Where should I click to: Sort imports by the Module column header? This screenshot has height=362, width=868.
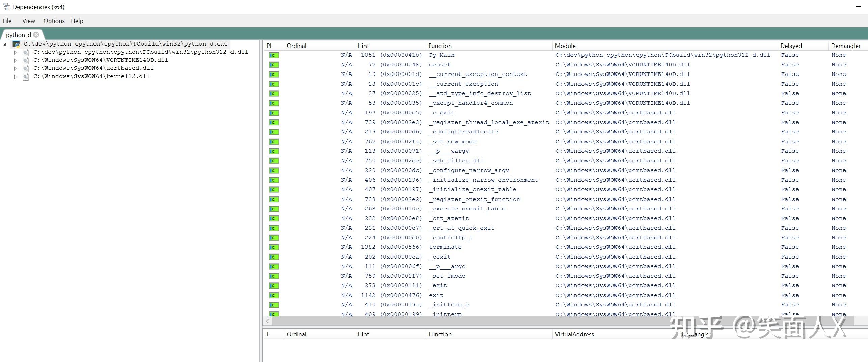point(565,46)
